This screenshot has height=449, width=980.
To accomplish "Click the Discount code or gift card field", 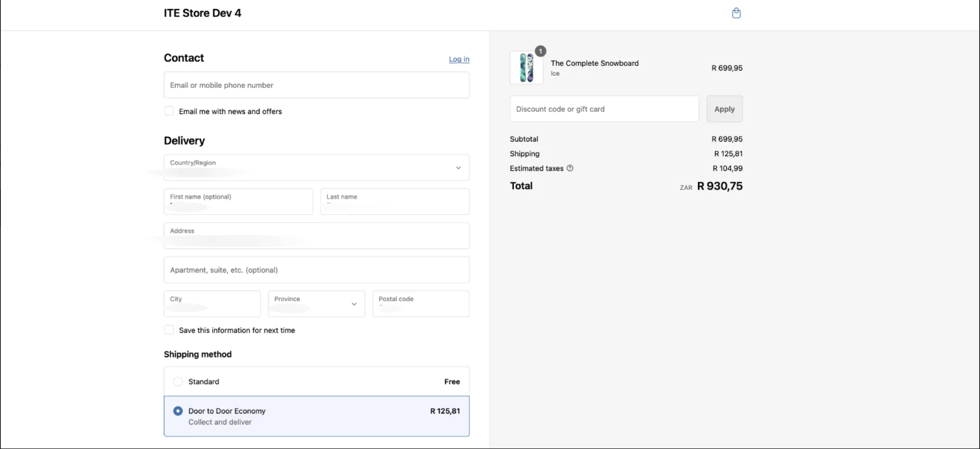I will coord(604,109).
